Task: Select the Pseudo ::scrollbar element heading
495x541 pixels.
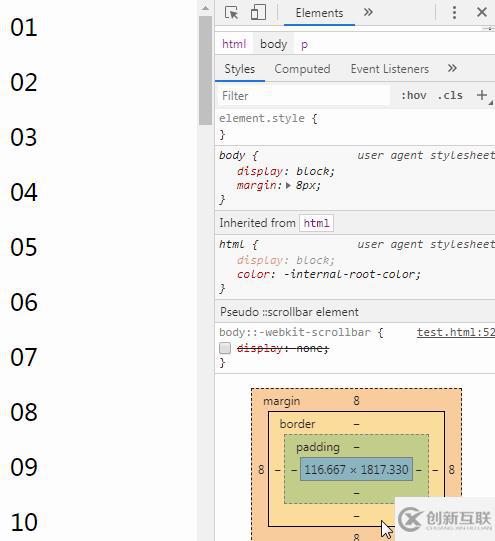Action: [289, 312]
